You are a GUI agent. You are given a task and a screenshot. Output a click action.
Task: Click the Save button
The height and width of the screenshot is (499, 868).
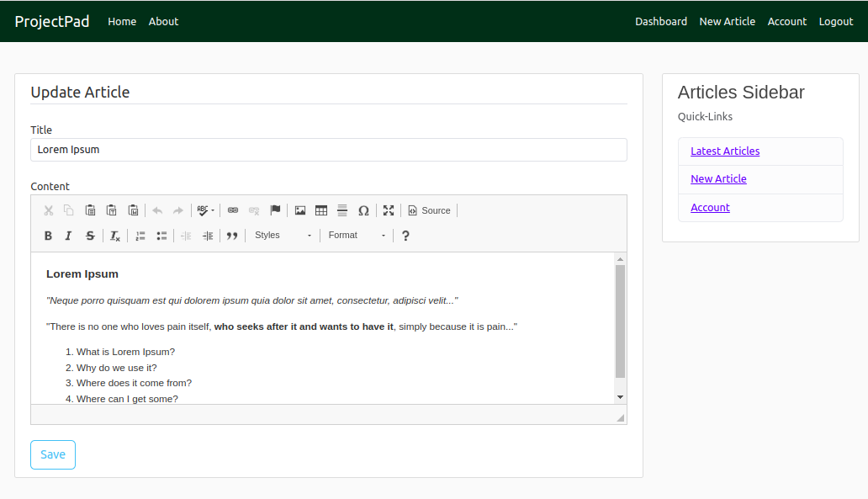click(x=52, y=454)
